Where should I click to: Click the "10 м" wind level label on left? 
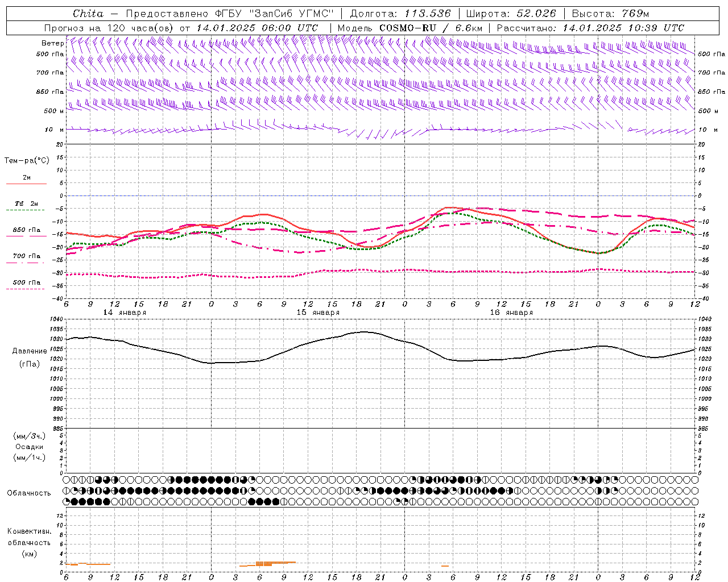tap(54, 130)
